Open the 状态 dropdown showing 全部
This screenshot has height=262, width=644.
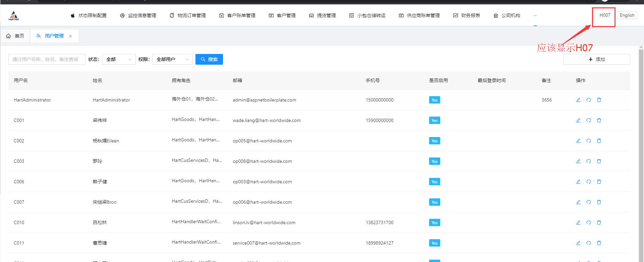(119, 59)
